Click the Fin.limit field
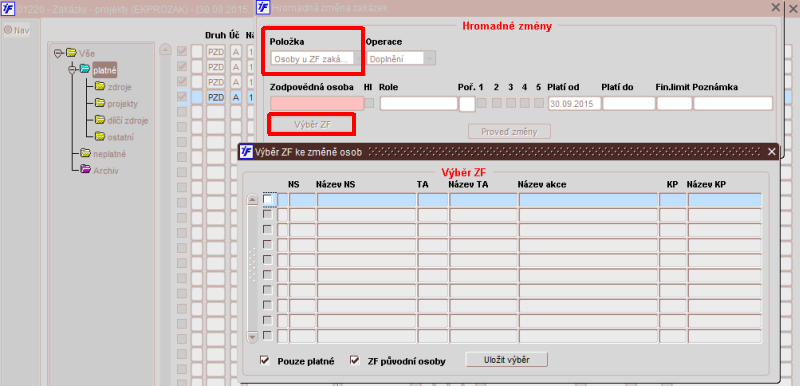This screenshot has height=386, width=800. (x=674, y=104)
